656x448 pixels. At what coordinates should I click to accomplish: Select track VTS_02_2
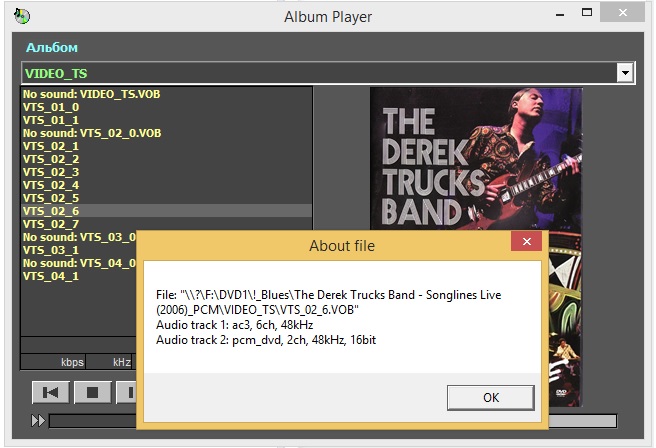tap(167, 159)
